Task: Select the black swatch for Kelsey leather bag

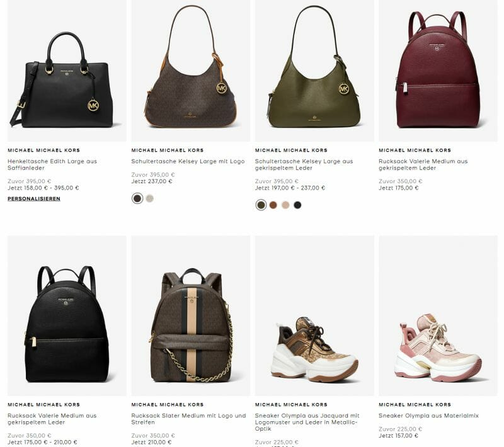Action: click(297, 205)
